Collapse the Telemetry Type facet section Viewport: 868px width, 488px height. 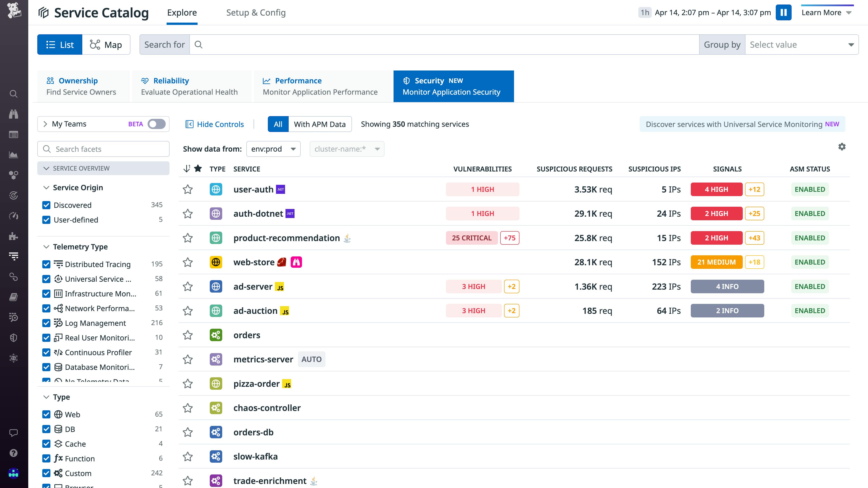click(x=47, y=247)
